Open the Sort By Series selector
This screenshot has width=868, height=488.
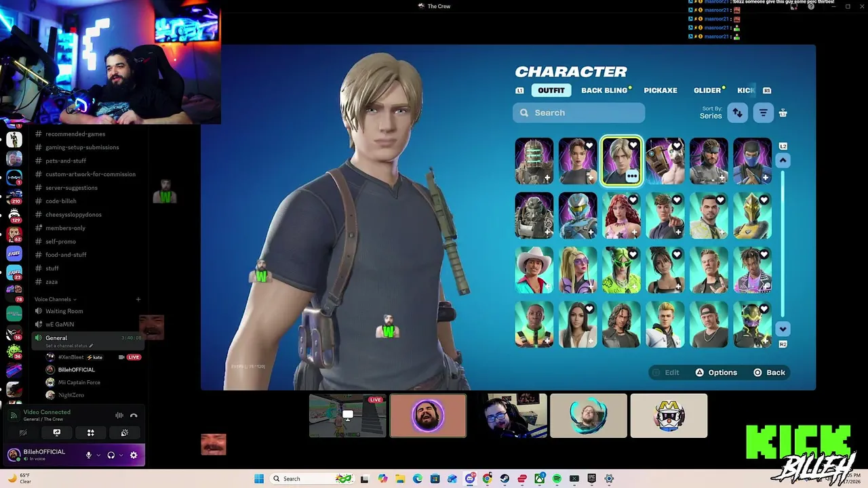[x=711, y=113]
